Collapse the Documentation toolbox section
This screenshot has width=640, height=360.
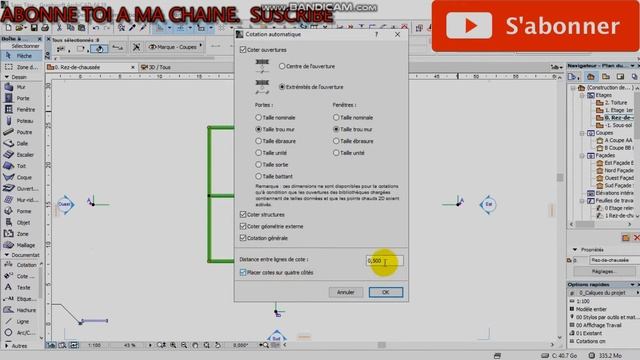pyautogui.click(x=7, y=255)
